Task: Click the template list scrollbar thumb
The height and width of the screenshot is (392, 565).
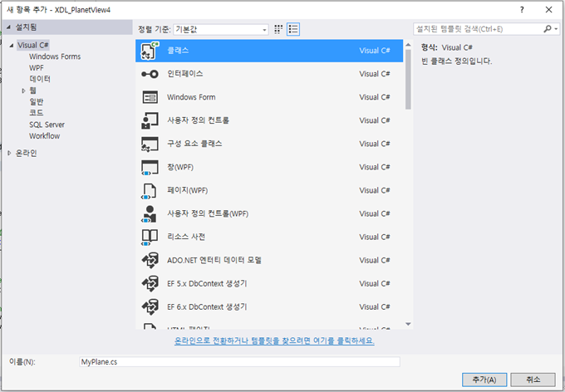Action: 408,79
